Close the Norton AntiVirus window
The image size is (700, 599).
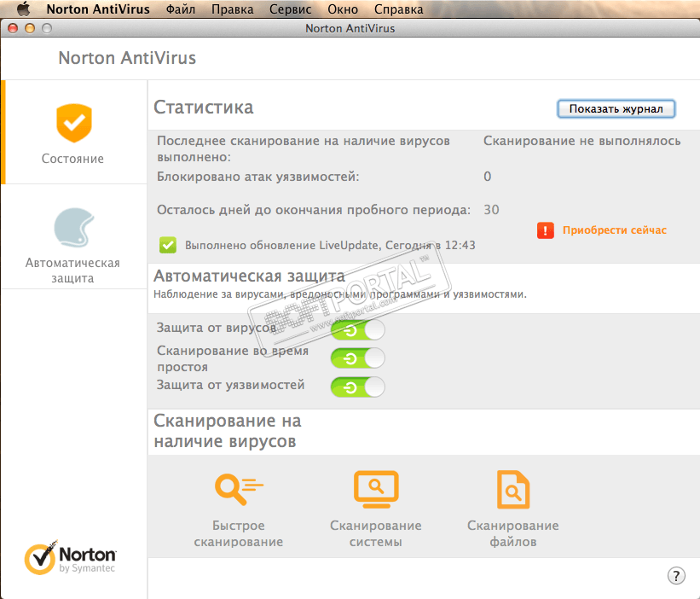click(13, 29)
